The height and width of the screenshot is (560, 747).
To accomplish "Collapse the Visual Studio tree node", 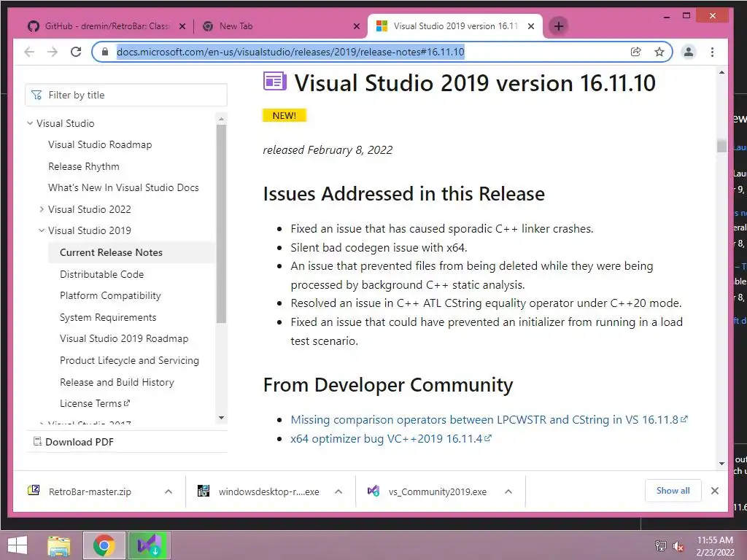I will point(30,123).
